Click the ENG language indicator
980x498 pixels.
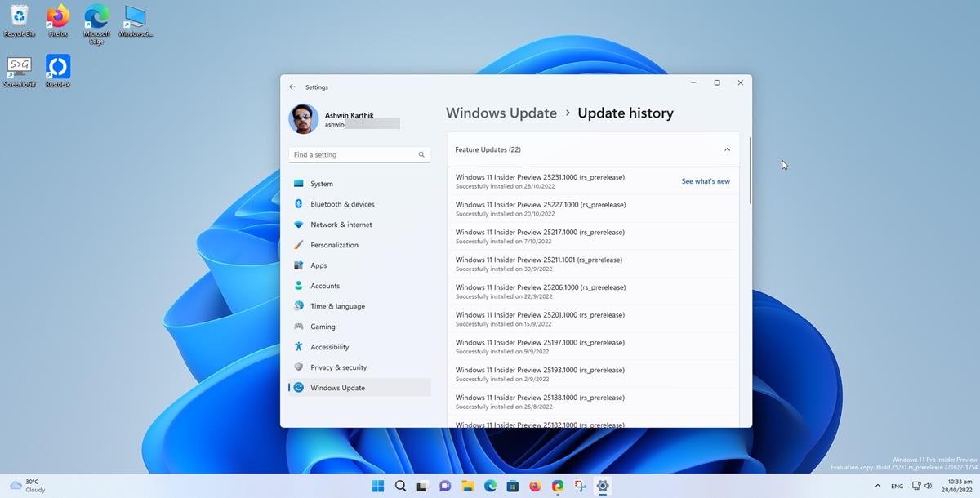(x=897, y=486)
